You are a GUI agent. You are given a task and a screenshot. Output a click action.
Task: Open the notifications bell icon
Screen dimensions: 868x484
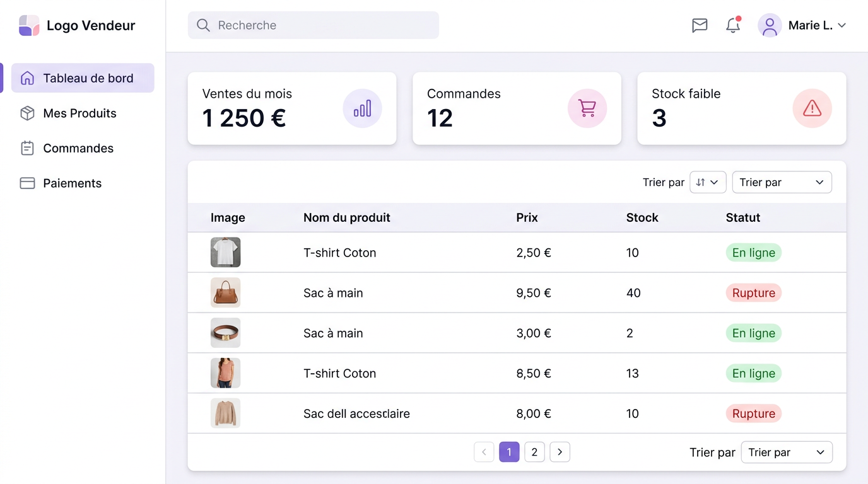coord(733,25)
